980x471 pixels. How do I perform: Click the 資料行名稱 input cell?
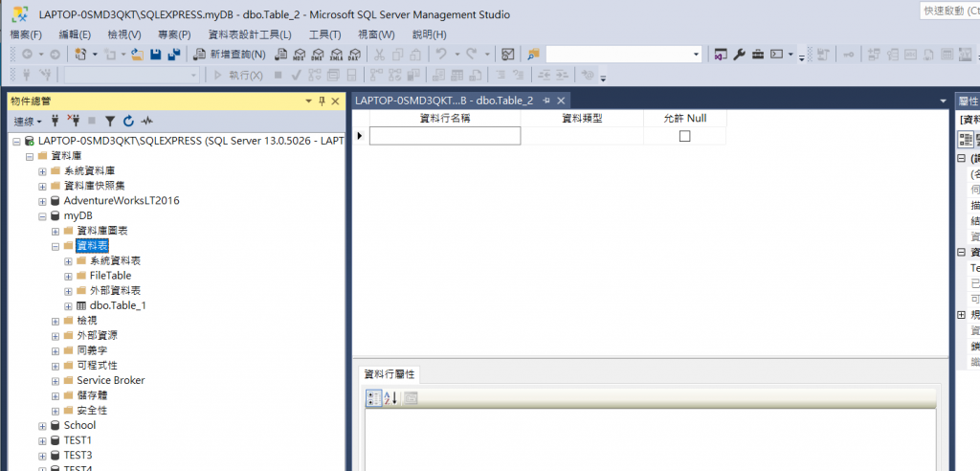[444, 136]
